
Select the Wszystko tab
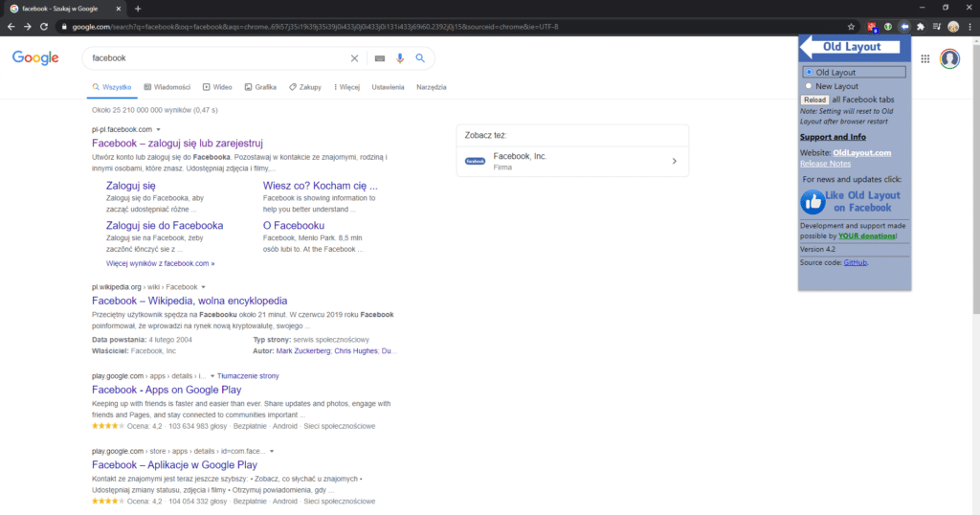(112, 87)
